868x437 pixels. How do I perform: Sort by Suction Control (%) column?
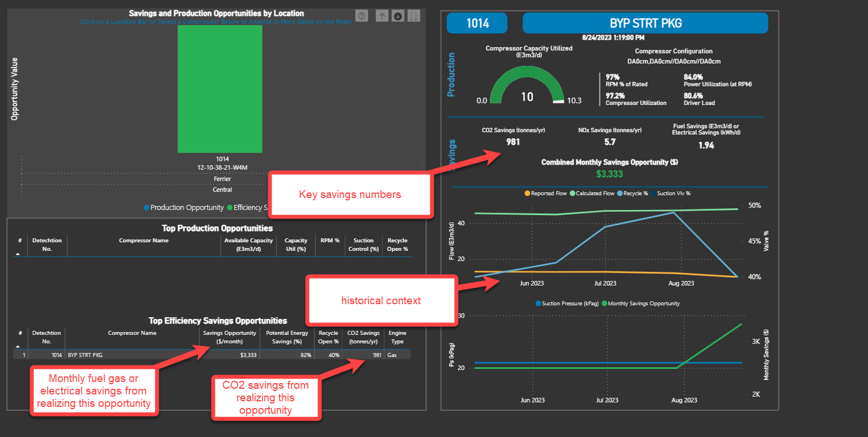click(363, 245)
